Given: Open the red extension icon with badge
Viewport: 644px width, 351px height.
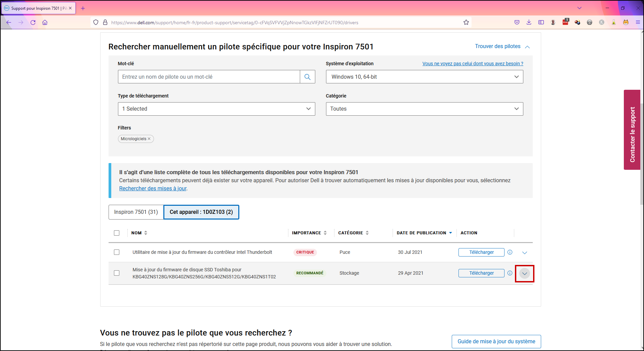Looking at the screenshot, I should [x=565, y=22].
